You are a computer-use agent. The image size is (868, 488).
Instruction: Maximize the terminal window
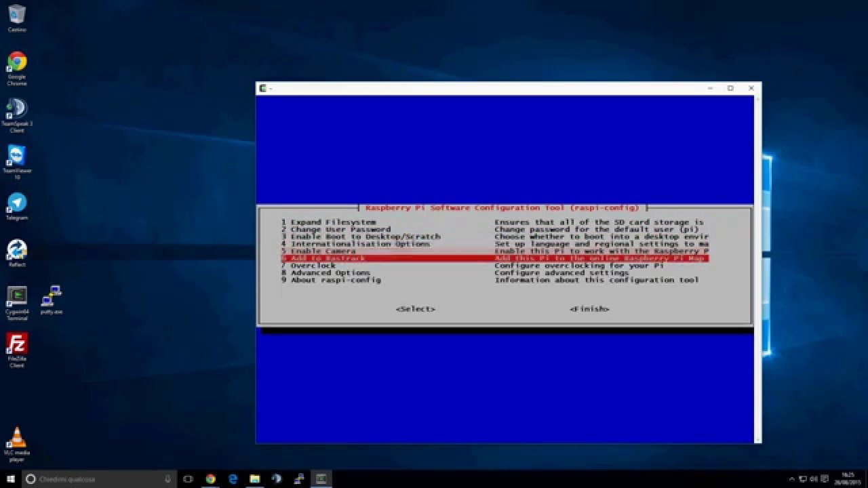tap(730, 88)
